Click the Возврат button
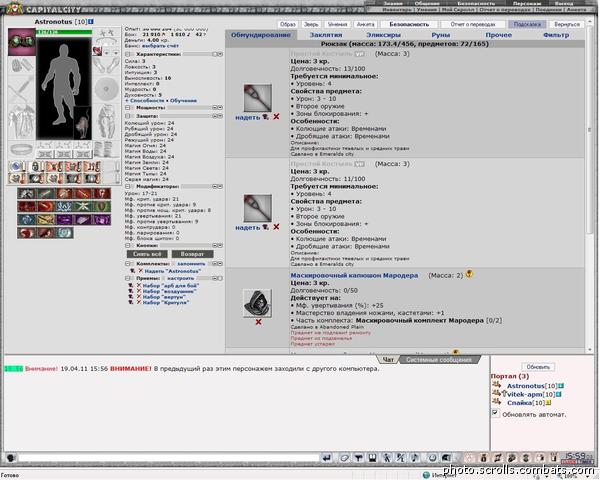Image resolution: width=600 pixels, height=480 pixels. pyautogui.click(x=192, y=254)
